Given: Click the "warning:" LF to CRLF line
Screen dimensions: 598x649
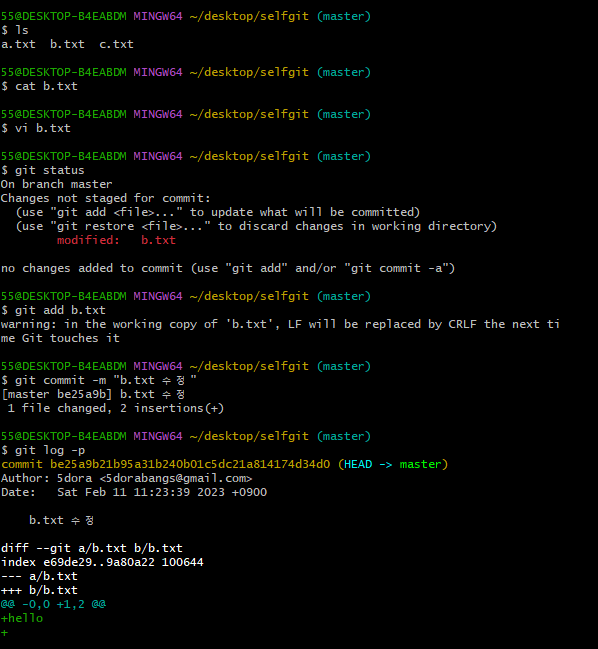Looking at the screenshot, I should tap(280, 324).
